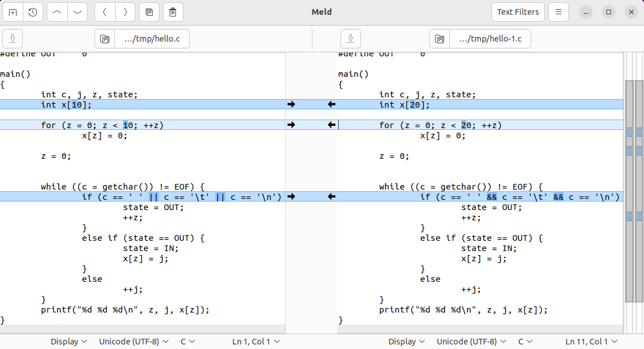Open the Text Filters dialog
The height and width of the screenshot is (349, 644).
pyautogui.click(x=518, y=11)
